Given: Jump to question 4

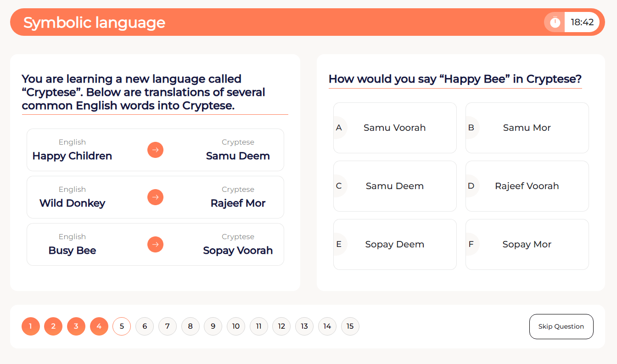Looking at the screenshot, I should 99,326.
